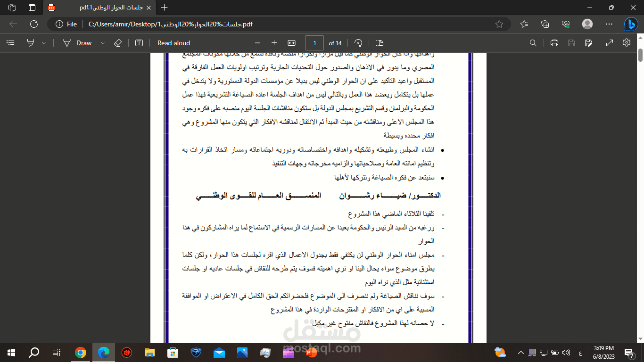Click the battery status icon
The image size is (644, 362).
554,353
